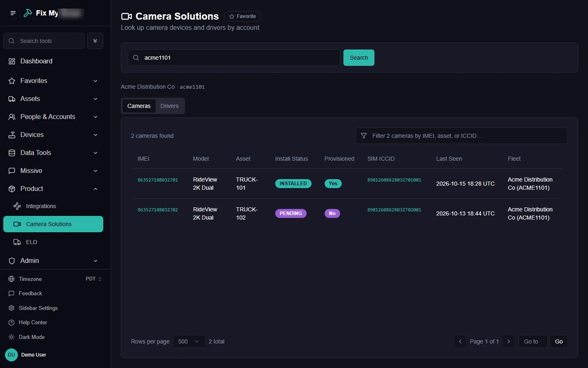Viewport: 588px width, 368px height.
Task: Click the filter funnel icon
Action: click(364, 136)
